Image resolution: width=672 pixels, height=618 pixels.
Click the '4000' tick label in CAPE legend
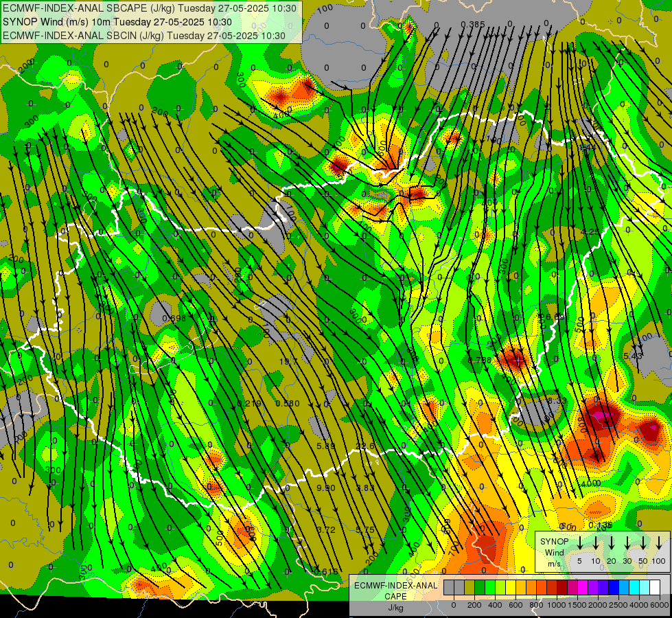tap(638, 605)
